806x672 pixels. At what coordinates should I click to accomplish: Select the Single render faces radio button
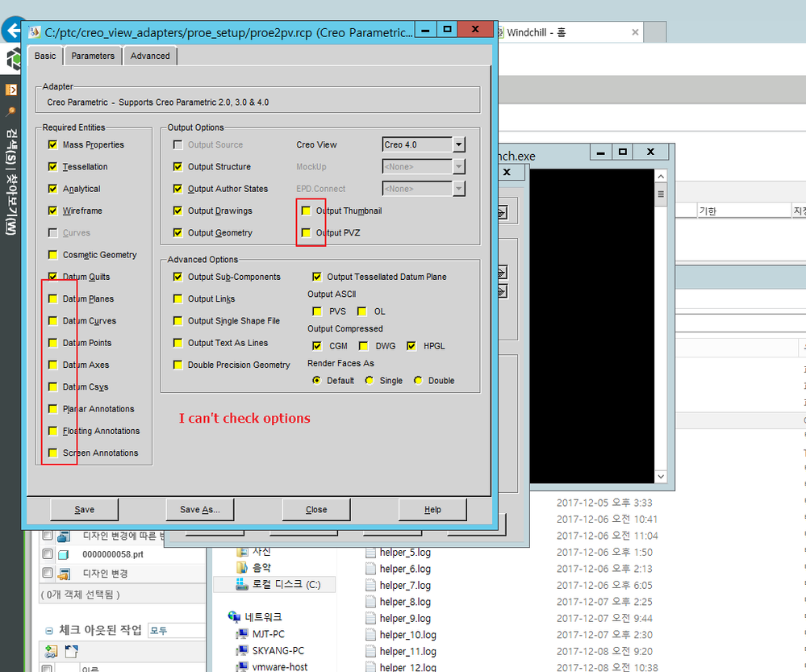pos(370,381)
